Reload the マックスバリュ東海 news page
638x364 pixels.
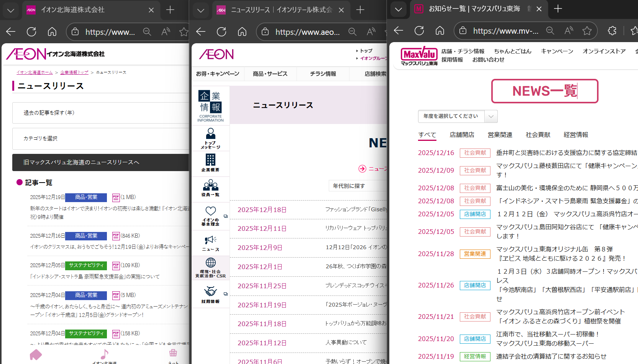coord(419,31)
